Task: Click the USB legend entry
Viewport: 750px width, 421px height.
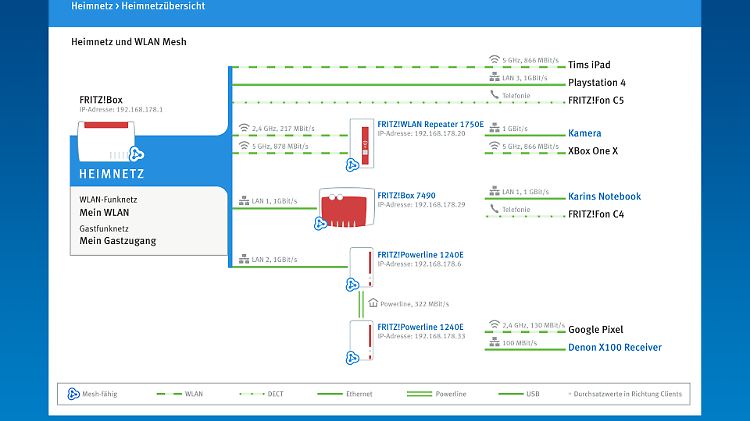Action: pyautogui.click(x=519, y=394)
